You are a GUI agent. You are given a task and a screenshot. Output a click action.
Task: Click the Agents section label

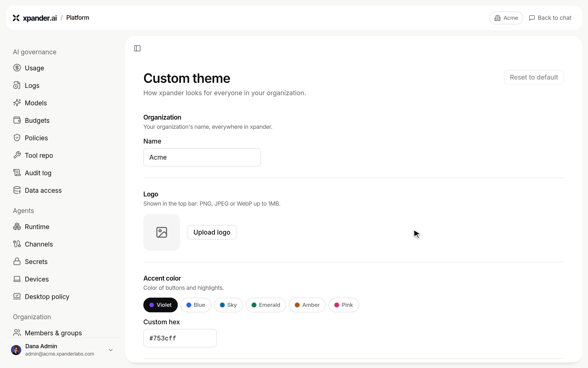(23, 210)
